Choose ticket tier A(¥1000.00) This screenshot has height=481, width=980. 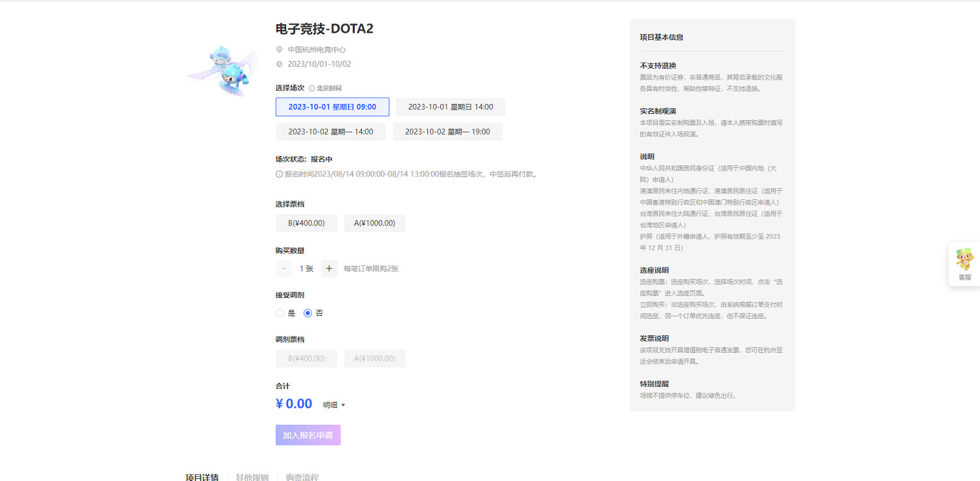pyautogui.click(x=374, y=223)
